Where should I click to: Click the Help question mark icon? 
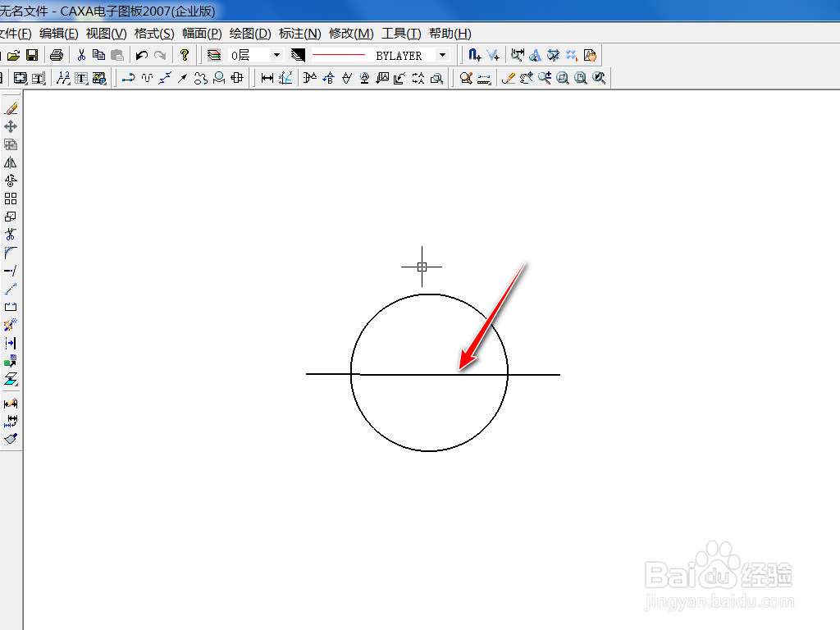click(x=185, y=55)
